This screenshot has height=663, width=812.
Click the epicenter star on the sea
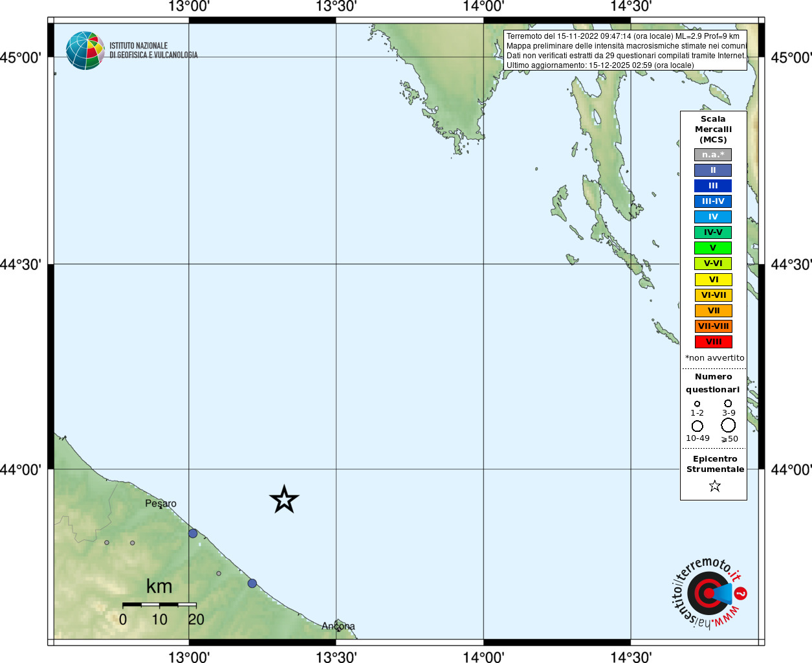tap(284, 500)
